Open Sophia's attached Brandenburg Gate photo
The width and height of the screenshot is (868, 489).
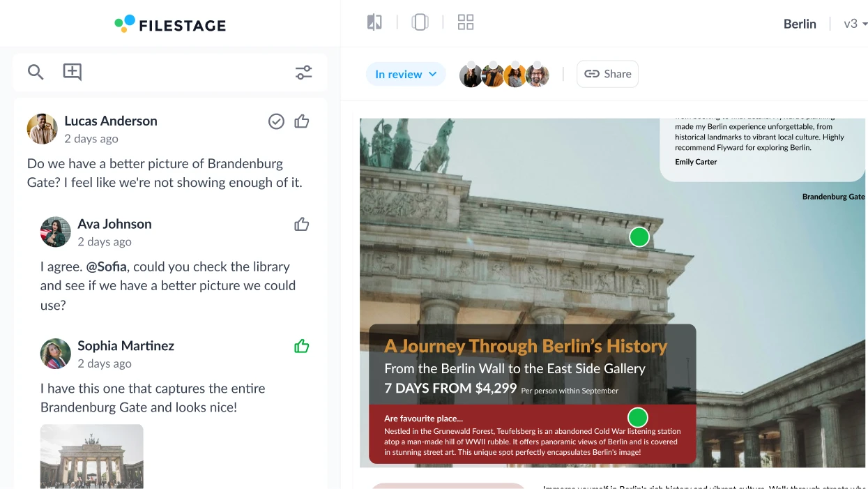(91, 457)
